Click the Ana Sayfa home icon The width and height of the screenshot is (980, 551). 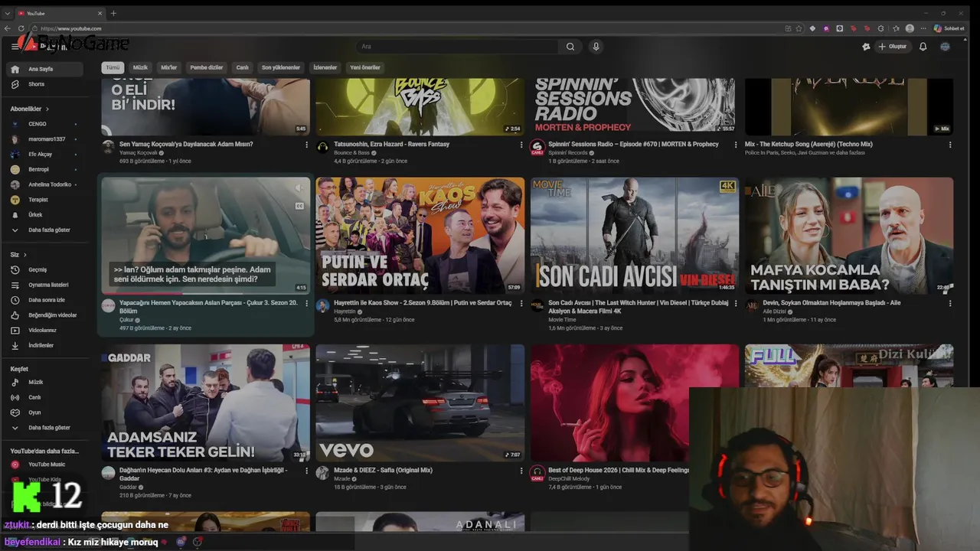(x=15, y=69)
